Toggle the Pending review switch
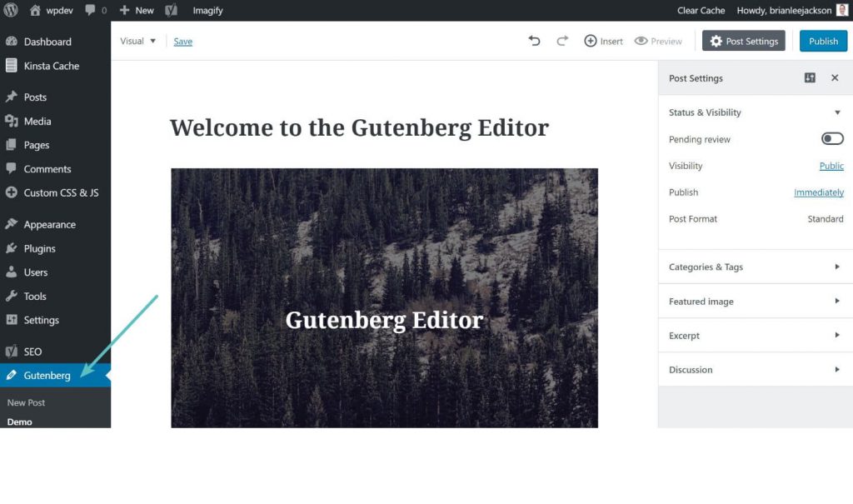This screenshot has width=853, height=504. (832, 139)
